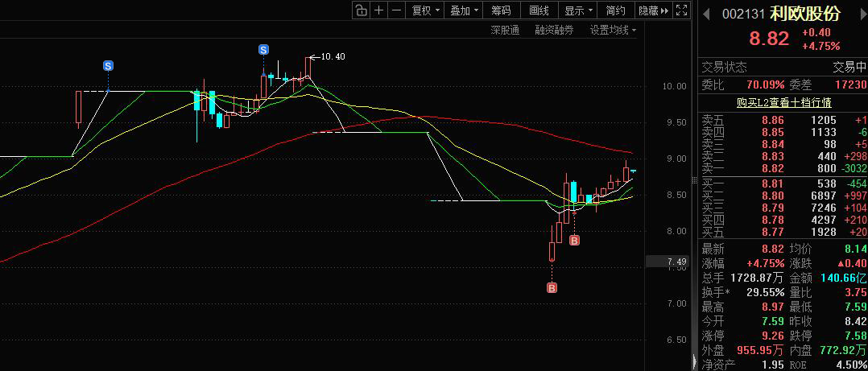Open the 叠加 dropdown
The height and width of the screenshot is (371, 868).
coord(463,10)
